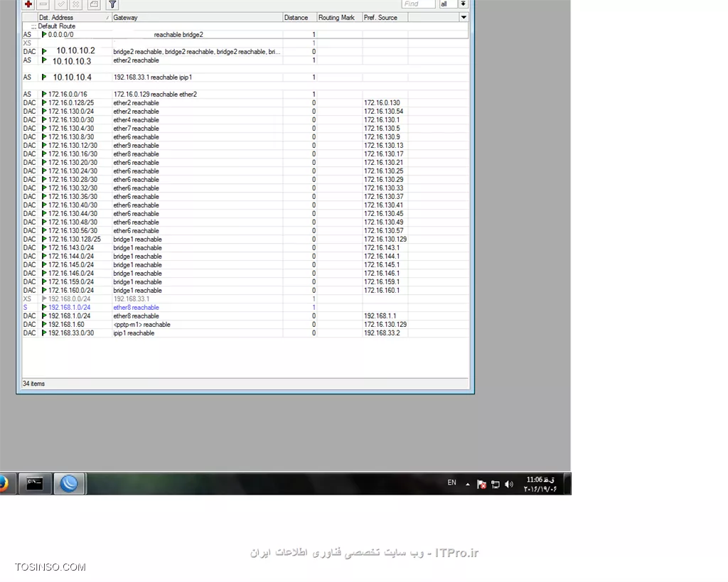
Task: Sort by the Distance column header
Action: coord(299,17)
